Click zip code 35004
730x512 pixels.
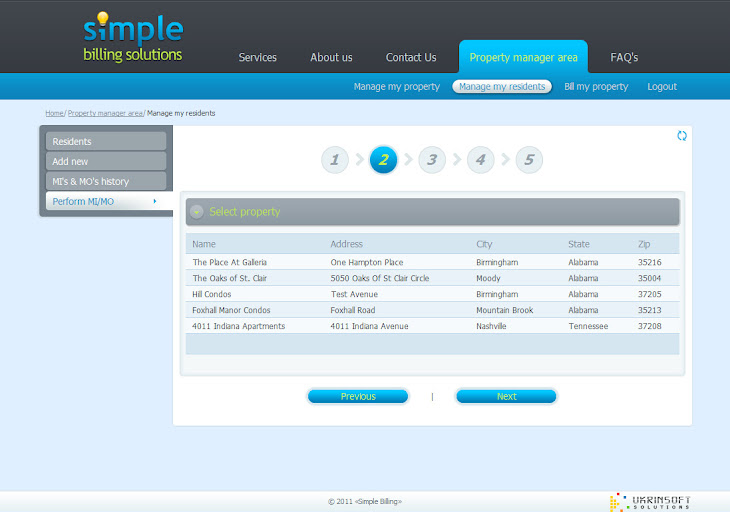point(649,278)
